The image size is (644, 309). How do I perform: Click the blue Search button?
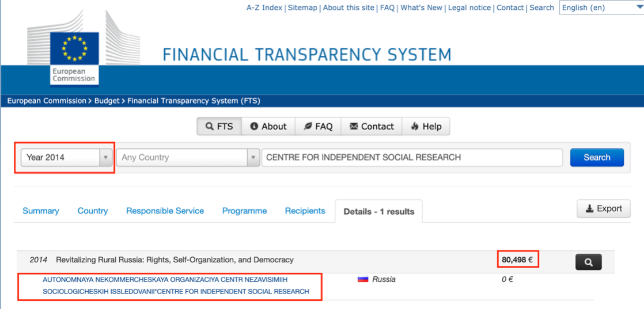click(x=597, y=157)
